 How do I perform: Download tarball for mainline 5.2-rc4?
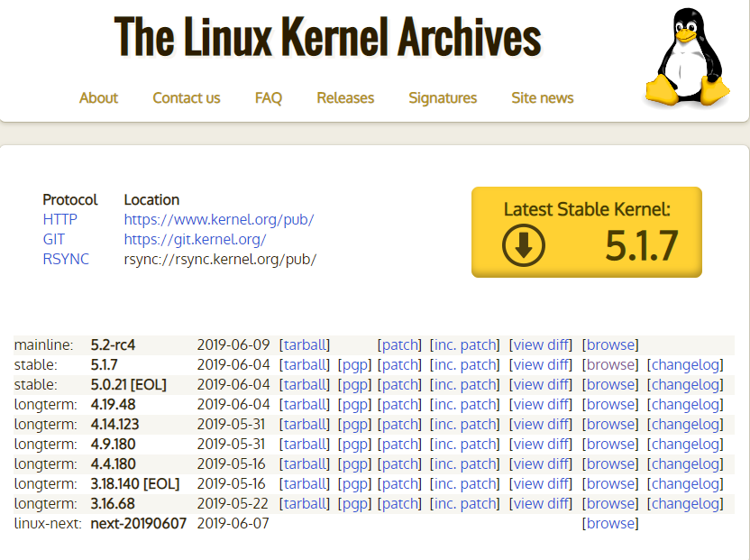(305, 344)
